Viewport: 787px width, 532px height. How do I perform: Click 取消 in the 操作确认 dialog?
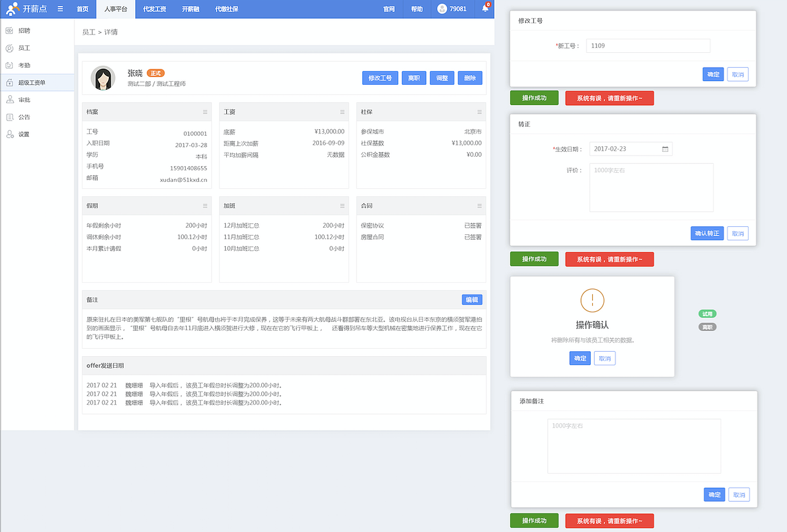(x=604, y=359)
